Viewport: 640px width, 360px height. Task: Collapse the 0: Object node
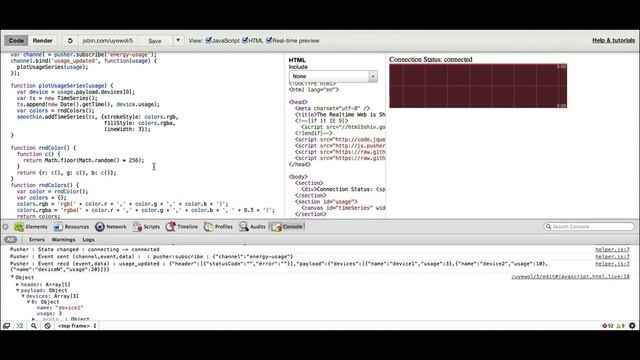29,302
